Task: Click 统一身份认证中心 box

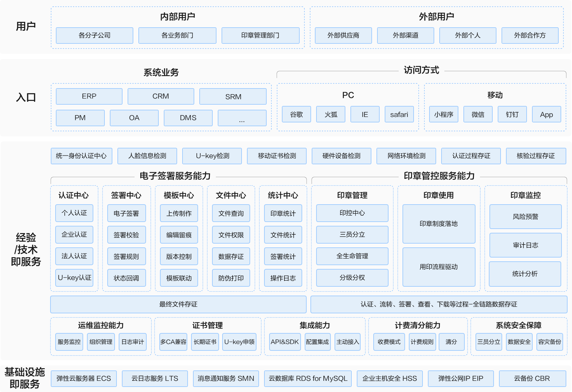Action: pyautogui.click(x=82, y=156)
